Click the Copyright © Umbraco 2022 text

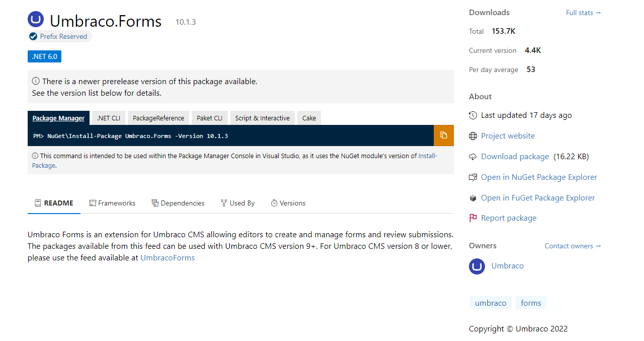pos(518,329)
